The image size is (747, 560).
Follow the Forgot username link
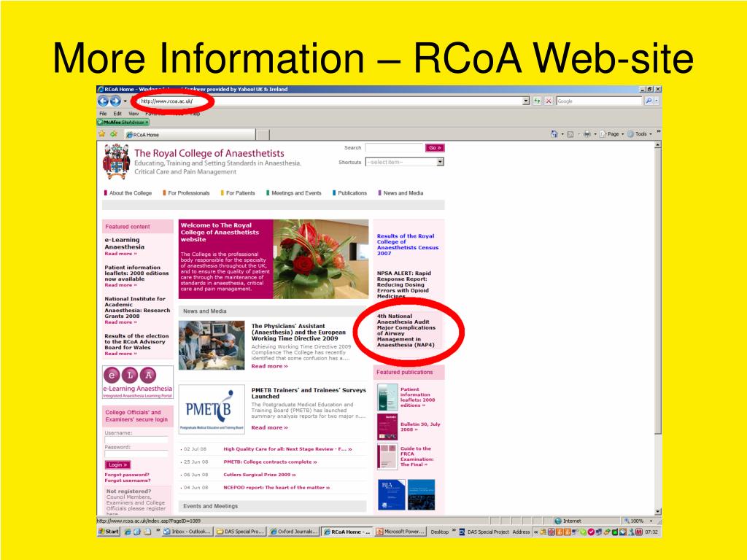[127, 481]
